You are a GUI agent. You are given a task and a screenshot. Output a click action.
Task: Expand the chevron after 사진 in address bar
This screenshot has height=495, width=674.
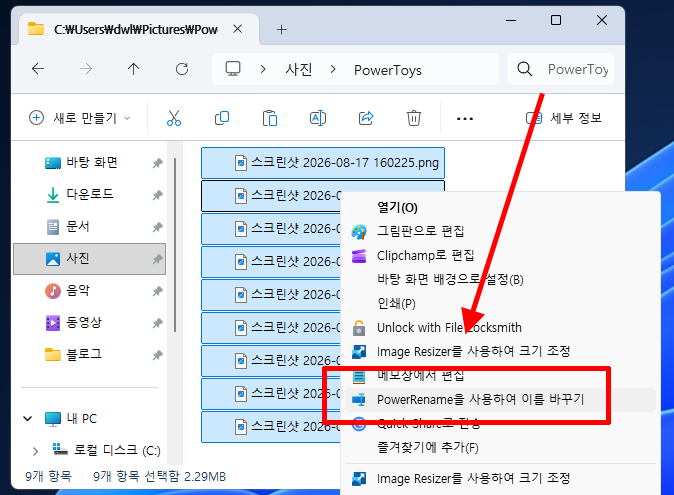[333, 69]
